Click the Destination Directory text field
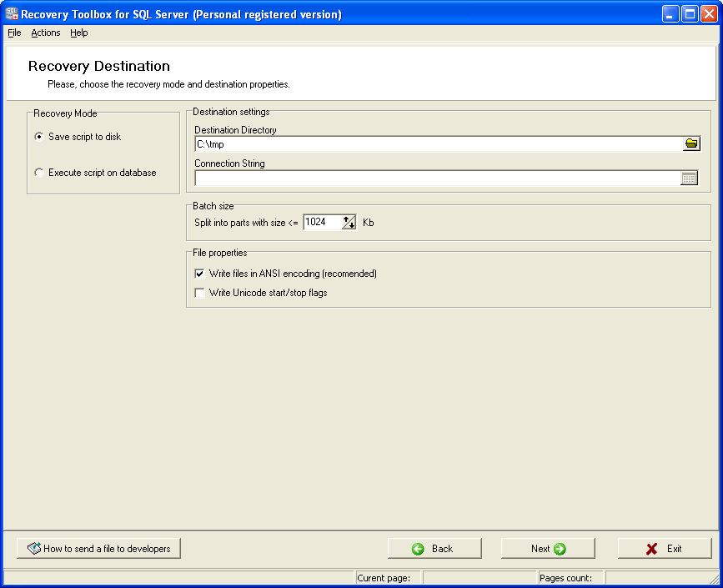Viewport: 723px width, 588px height. tap(439, 144)
